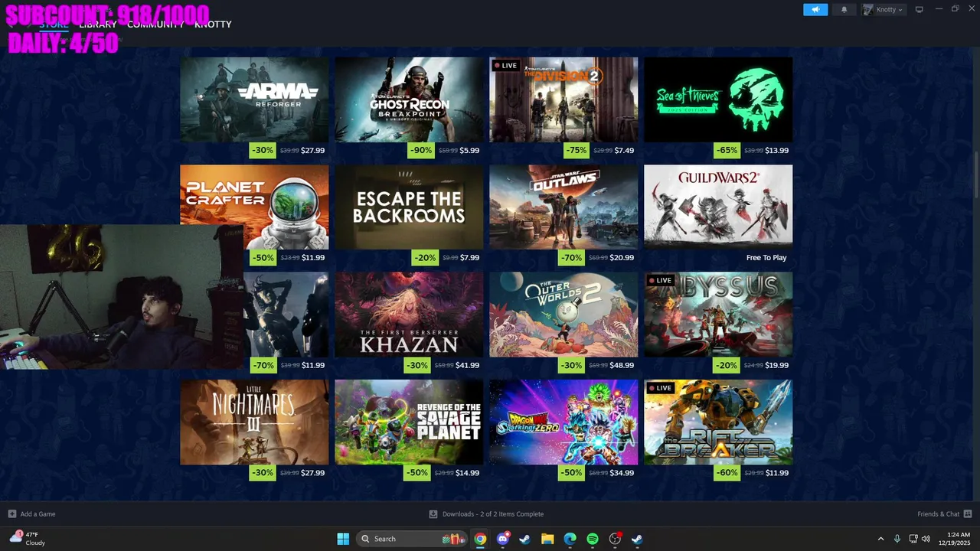Click the LIVE badge on Abyssus
The height and width of the screenshot is (551, 980).
(x=660, y=281)
